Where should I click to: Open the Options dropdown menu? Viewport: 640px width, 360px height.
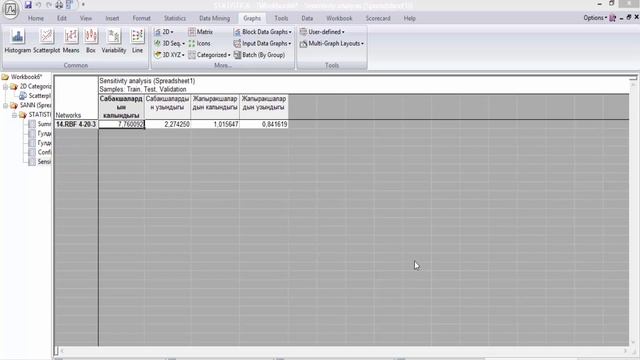point(595,18)
